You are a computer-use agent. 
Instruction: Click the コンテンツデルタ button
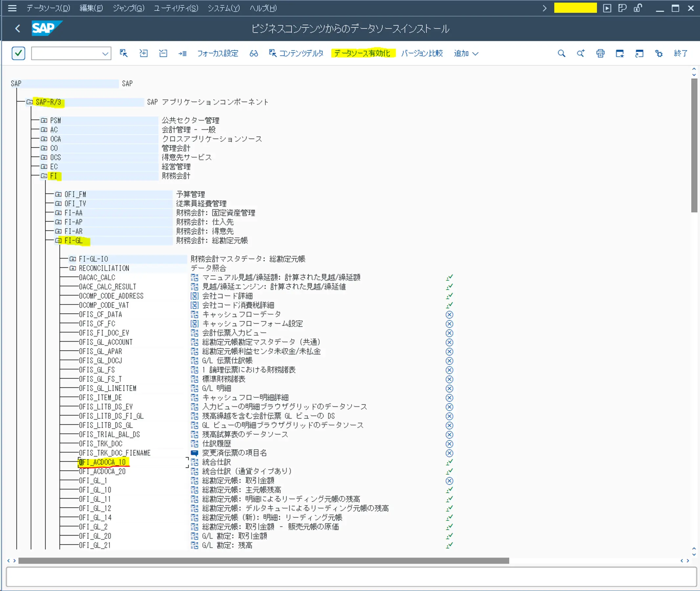click(296, 53)
